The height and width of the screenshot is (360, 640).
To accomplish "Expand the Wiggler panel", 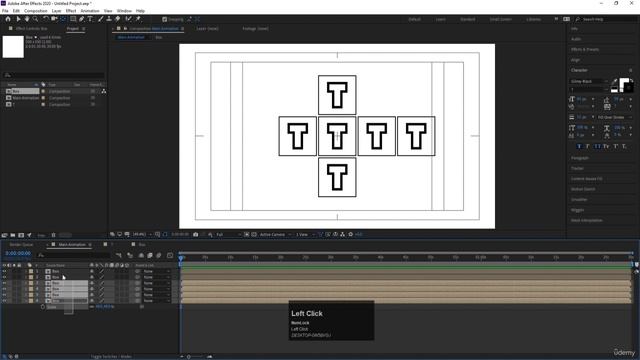I will coord(577,210).
